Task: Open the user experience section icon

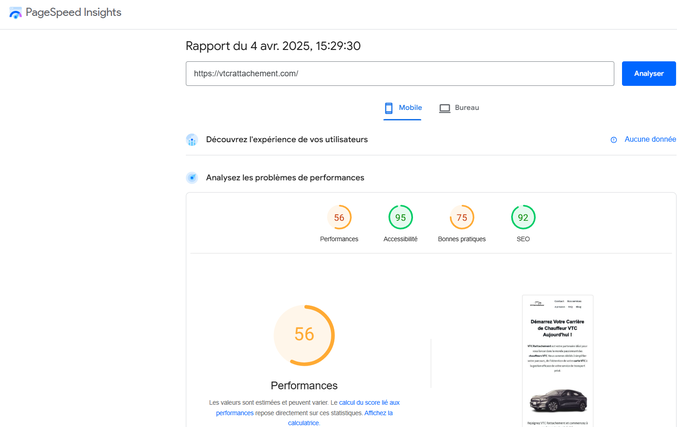Action: (x=192, y=140)
